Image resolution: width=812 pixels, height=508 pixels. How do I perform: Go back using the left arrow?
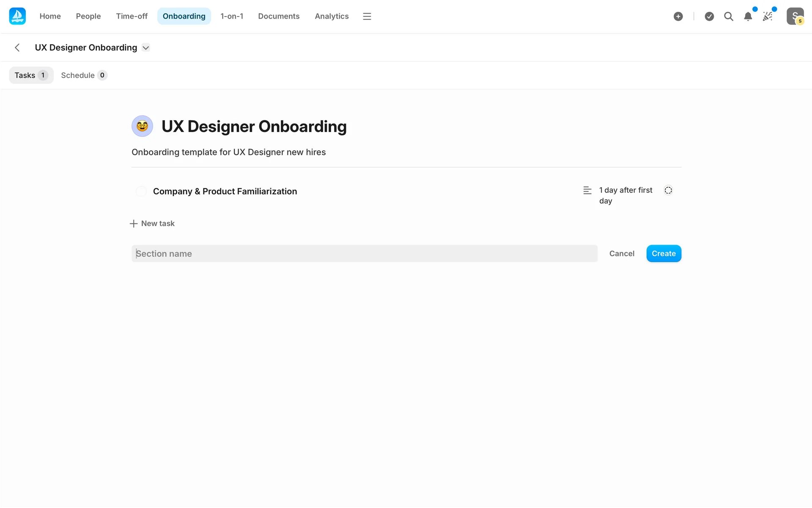(x=17, y=47)
